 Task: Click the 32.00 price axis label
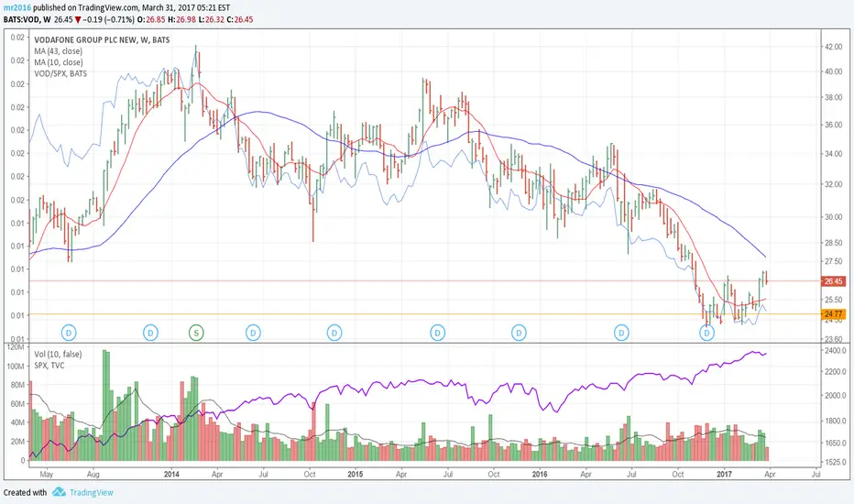(833, 184)
